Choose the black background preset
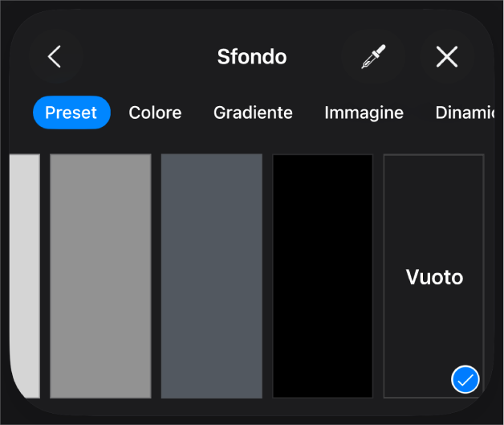Viewport: 504px width, 425px height. (x=323, y=276)
